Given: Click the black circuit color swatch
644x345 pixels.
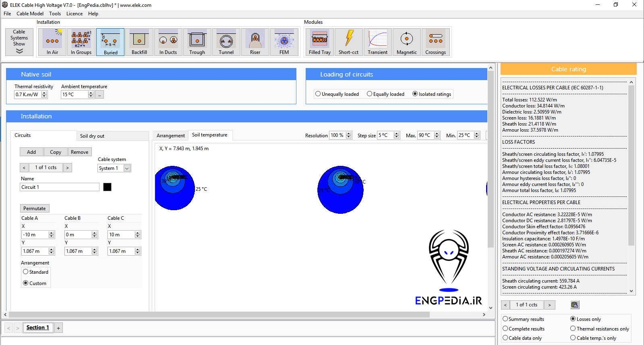Looking at the screenshot, I should [x=107, y=187].
